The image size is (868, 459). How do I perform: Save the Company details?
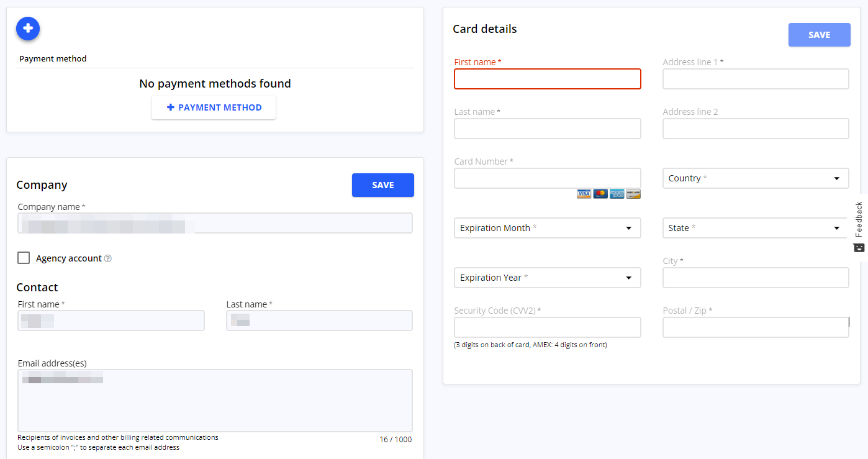[382, 185]
